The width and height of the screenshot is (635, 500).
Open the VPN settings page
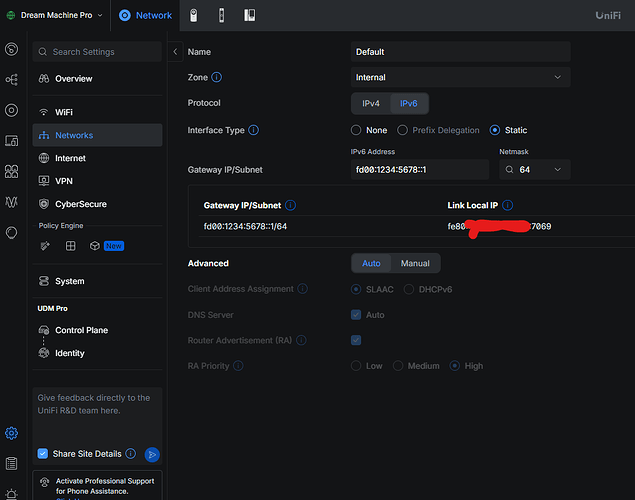coord(63,181)
